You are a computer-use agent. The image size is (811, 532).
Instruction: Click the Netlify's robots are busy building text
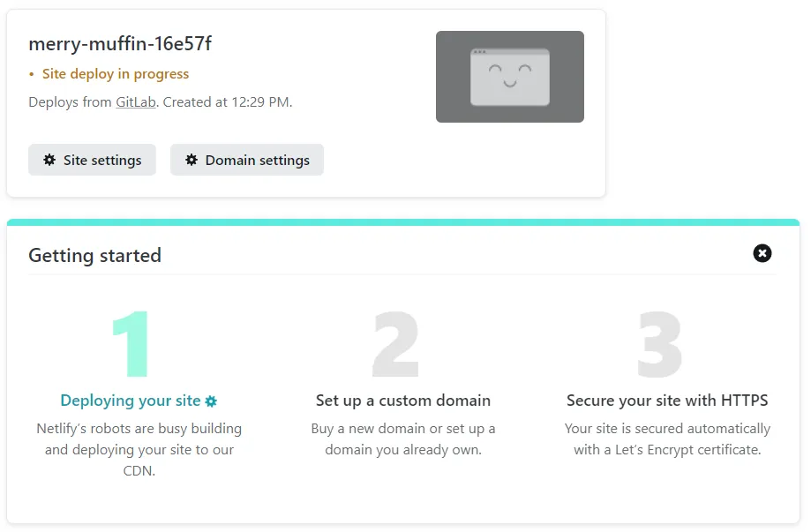[139, 449]
